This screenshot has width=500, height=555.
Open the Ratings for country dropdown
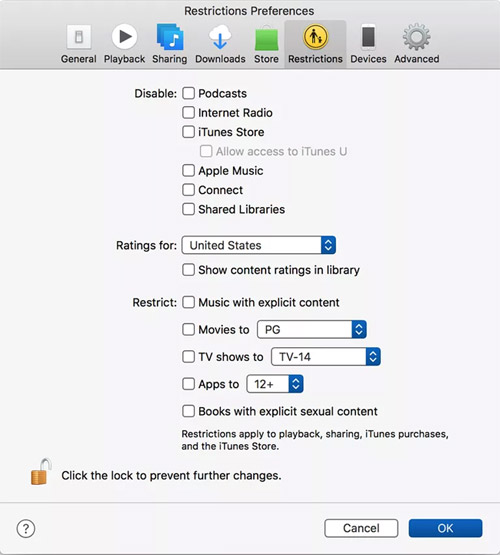[259, 245]
